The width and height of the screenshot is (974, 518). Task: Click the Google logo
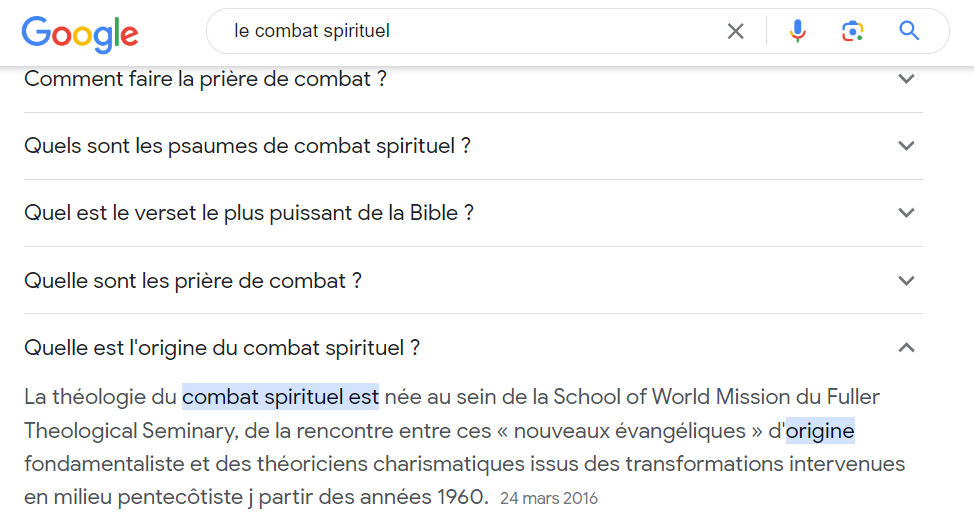(80, 33)
